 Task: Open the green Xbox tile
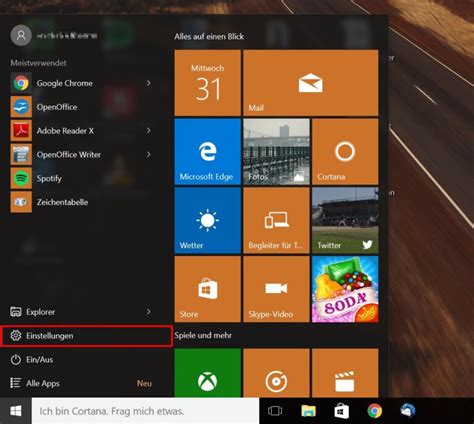(x=207, y=373)
